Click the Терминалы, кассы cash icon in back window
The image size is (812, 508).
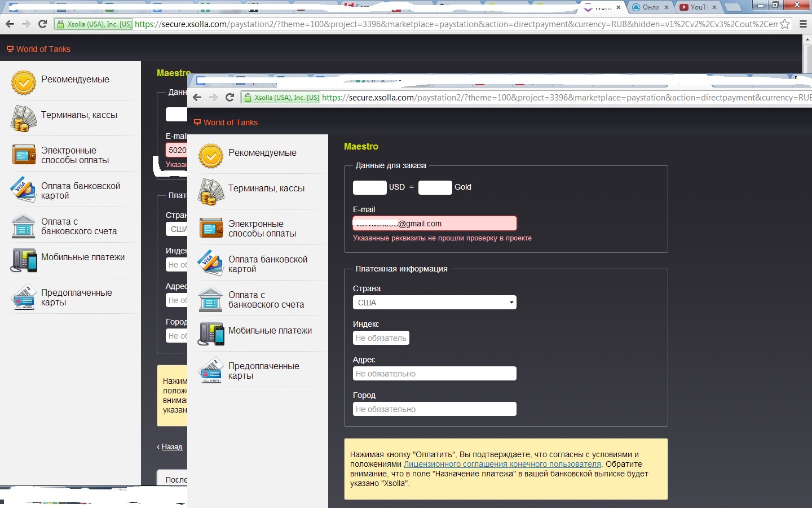click(24, 119)
